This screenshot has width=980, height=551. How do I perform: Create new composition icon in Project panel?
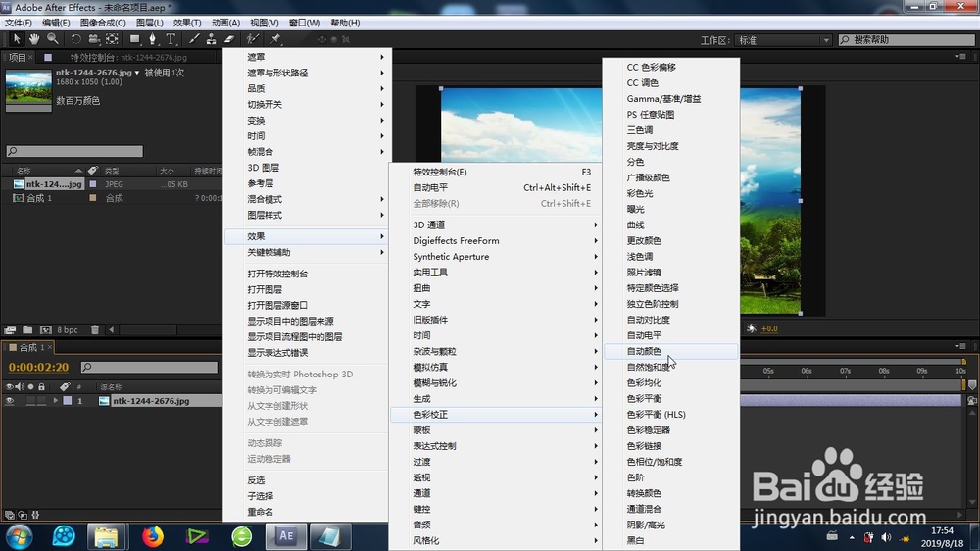pyautogui.click(x=46, y=329)
